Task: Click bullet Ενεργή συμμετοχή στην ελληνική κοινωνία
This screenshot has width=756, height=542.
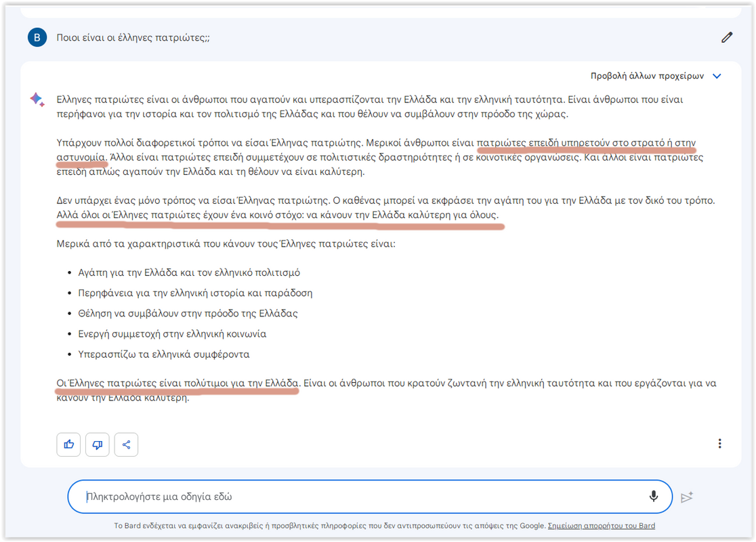Action: pyautogui.click(x=172, y=334)
